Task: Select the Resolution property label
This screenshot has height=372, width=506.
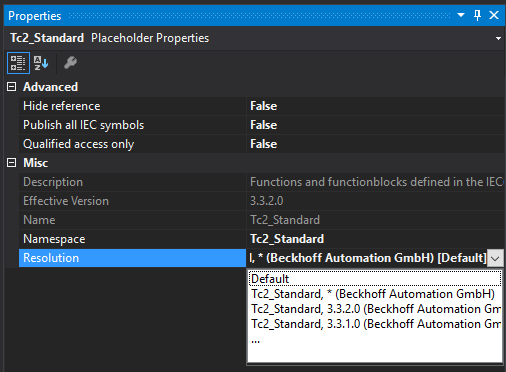Action: [51, 258]
